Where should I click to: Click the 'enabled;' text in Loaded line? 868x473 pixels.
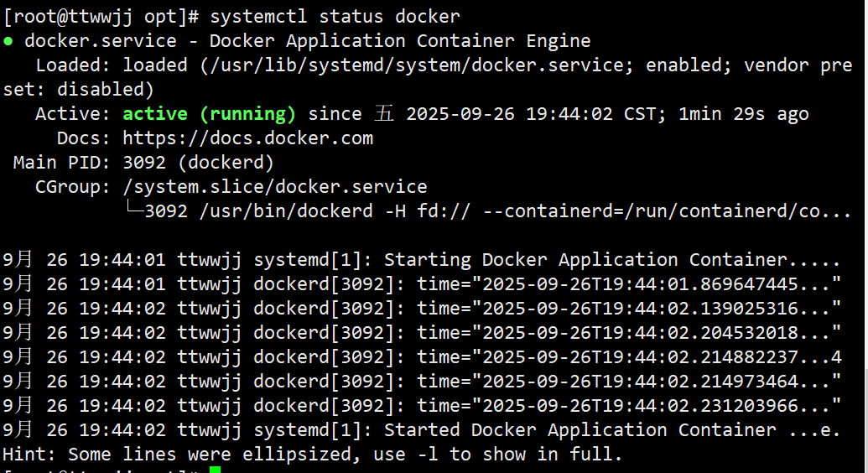pos(689,65)
